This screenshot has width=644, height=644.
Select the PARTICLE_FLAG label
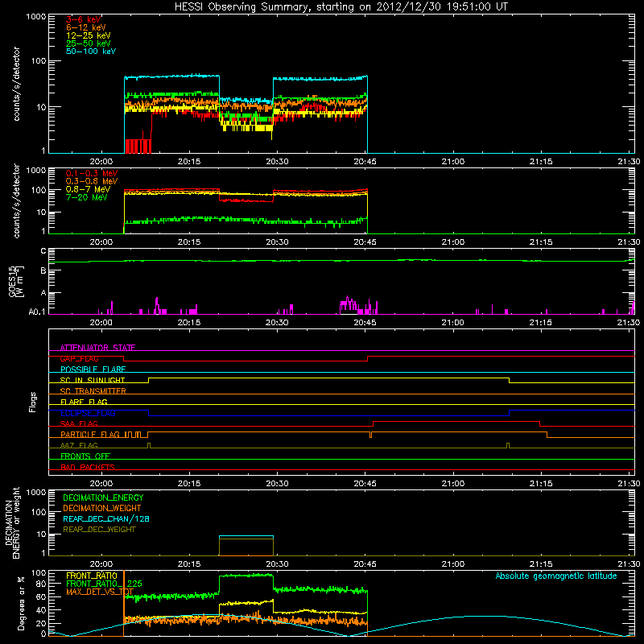pos(90,435)
